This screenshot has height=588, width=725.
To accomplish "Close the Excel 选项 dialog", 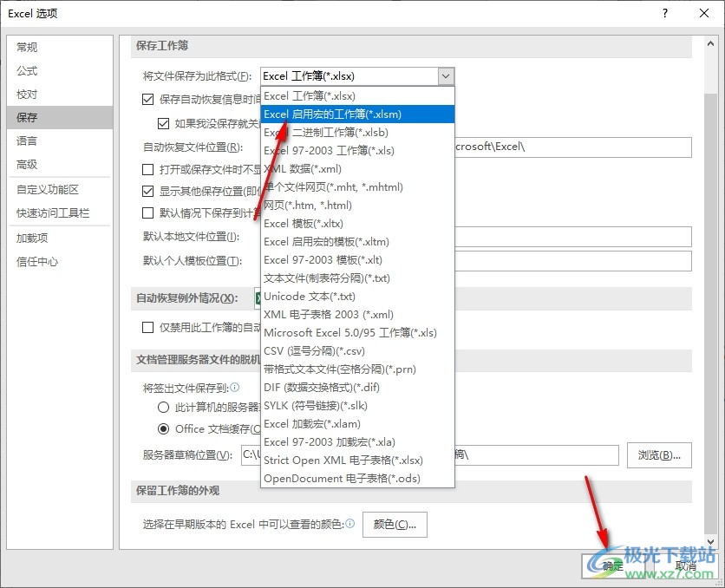I will coord(703,13).
